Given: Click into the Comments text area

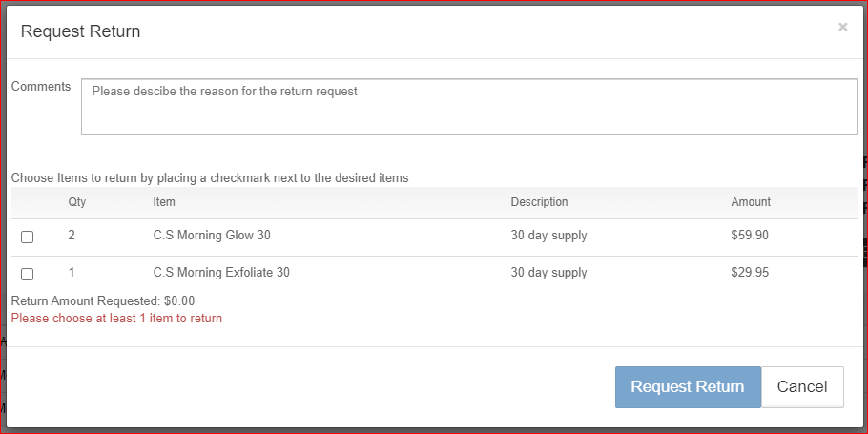Looking at the screenshot, I should pos(468,107).
